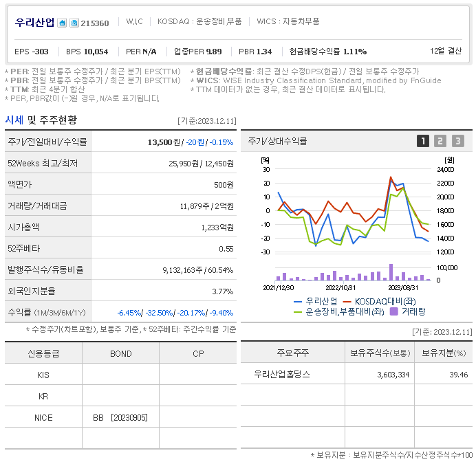This screenshot has height=464, width=476.
Task: Click the BB [20230905] bond rating
Action: click(120, 418)
